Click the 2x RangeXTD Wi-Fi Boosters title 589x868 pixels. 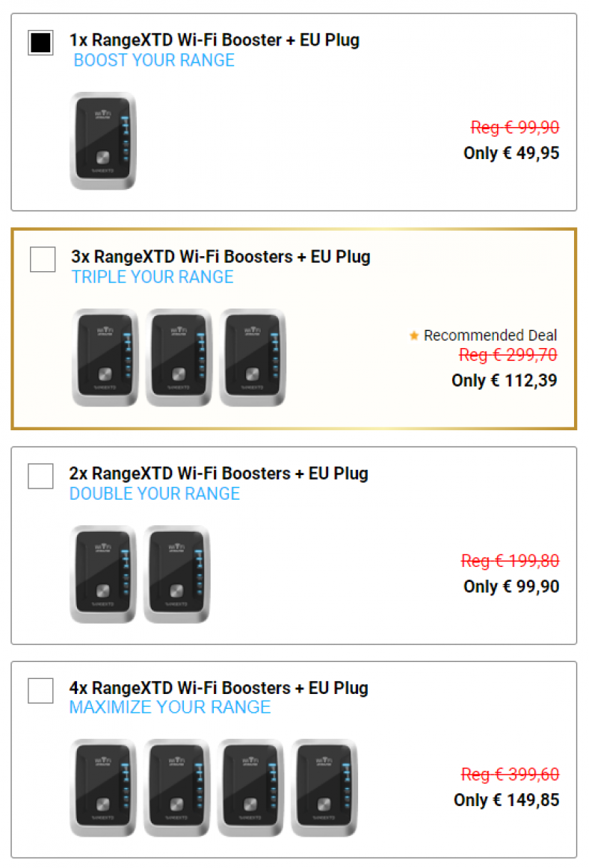click(x=218, y=474)
